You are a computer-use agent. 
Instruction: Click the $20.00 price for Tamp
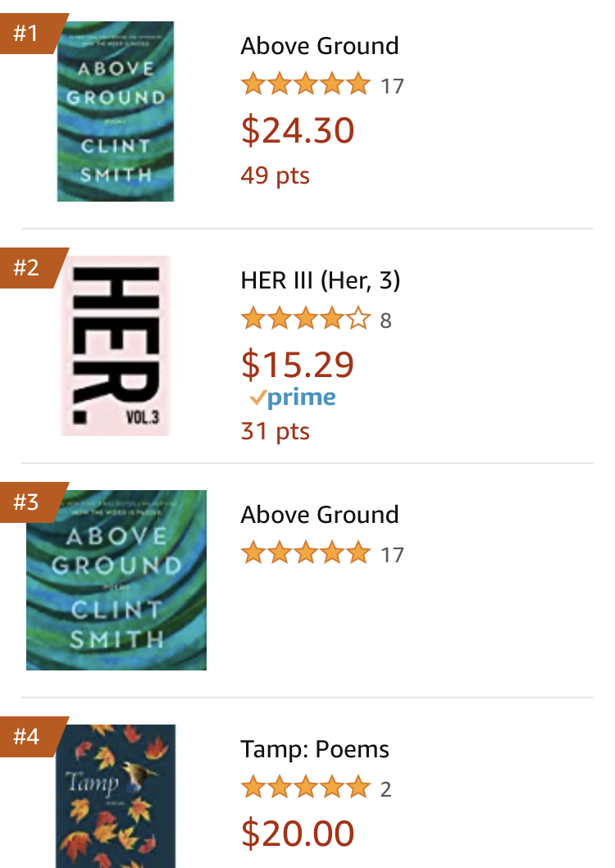(x=298, y=833)
